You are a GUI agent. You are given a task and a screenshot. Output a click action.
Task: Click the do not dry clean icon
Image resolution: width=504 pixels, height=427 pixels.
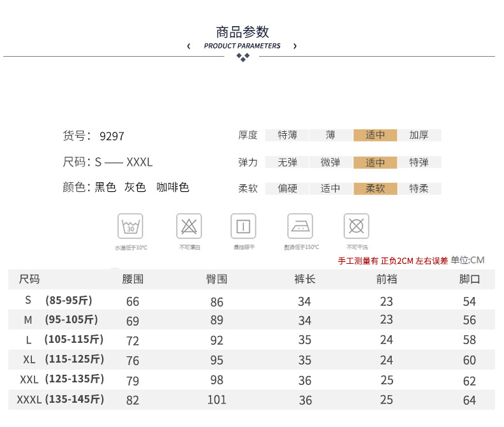[357, 226]
